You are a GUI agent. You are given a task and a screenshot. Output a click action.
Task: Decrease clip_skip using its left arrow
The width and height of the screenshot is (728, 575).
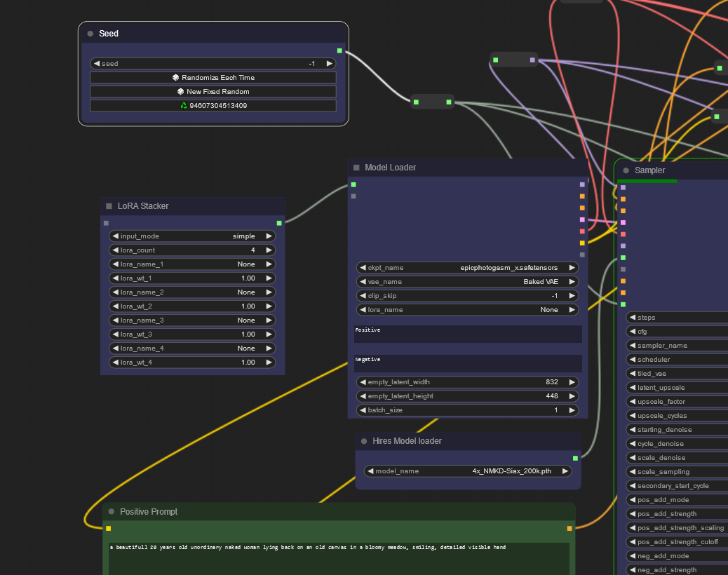[x=363, y=296]
